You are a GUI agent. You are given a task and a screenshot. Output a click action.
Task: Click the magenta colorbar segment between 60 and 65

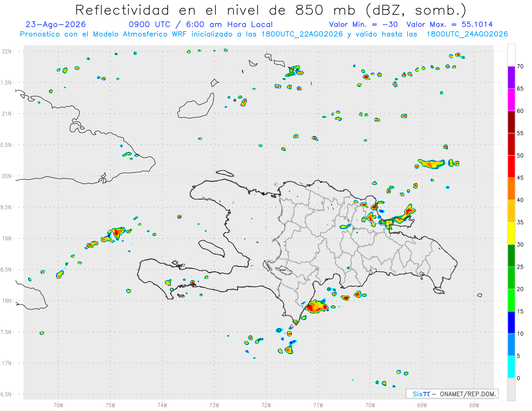(x=511, y=100)
